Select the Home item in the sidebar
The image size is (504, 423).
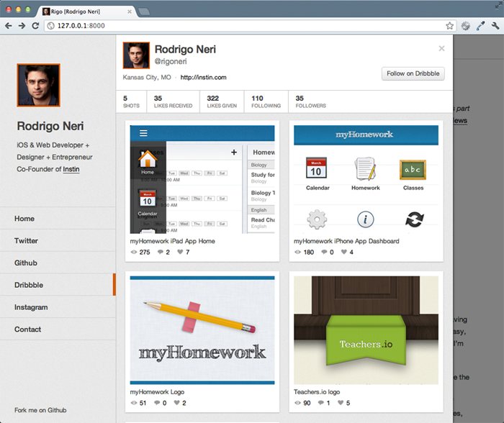point(58,219)
